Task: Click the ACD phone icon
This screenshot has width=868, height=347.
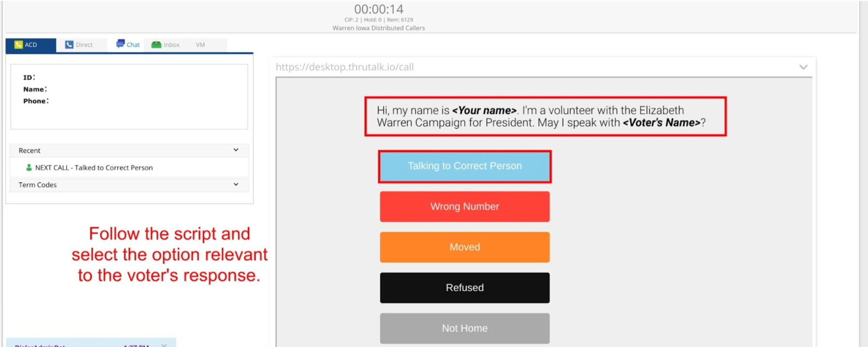Action: tap(18, 45)
